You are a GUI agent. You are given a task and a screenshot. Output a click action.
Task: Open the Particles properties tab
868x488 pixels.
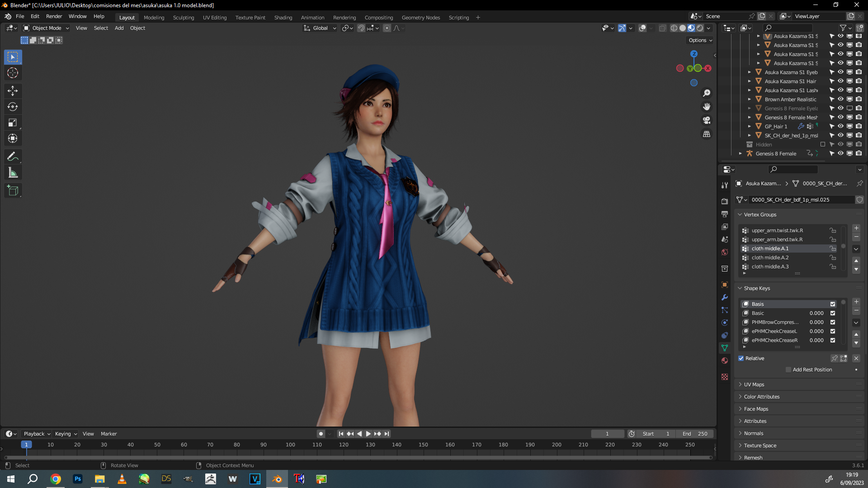(x=725, y=310)
